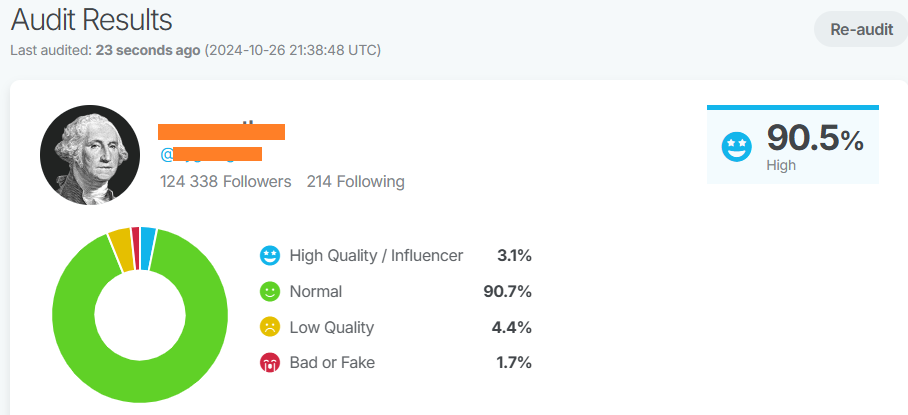Click the star-eyed face icon beside 90.5%

pyautogui.click(x=737, y=147)
